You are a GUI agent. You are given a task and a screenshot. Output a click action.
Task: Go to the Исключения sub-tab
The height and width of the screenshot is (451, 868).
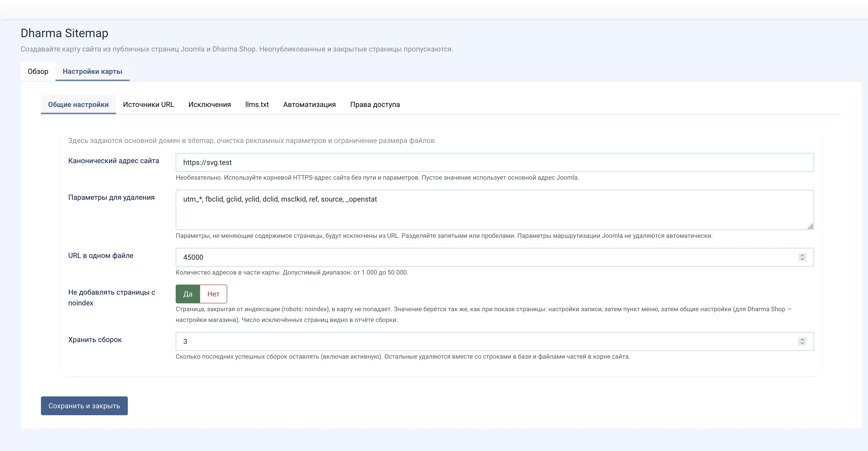(210, 104)
